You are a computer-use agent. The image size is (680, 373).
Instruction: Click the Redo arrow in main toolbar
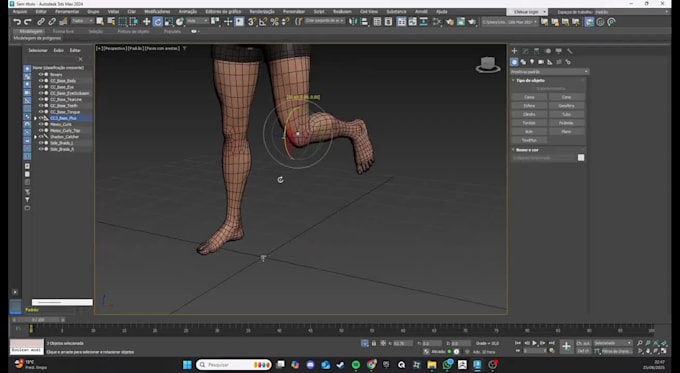pos(28,22)
